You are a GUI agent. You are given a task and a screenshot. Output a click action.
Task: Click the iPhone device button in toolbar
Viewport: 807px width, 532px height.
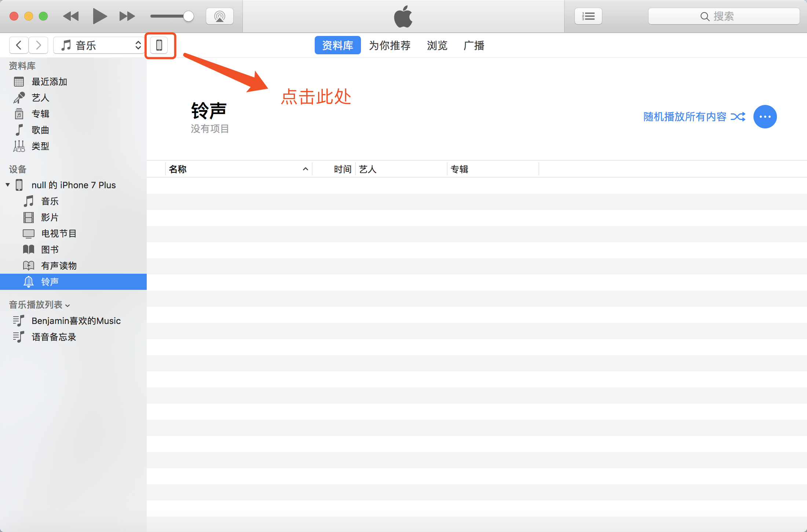coord(159,45)
